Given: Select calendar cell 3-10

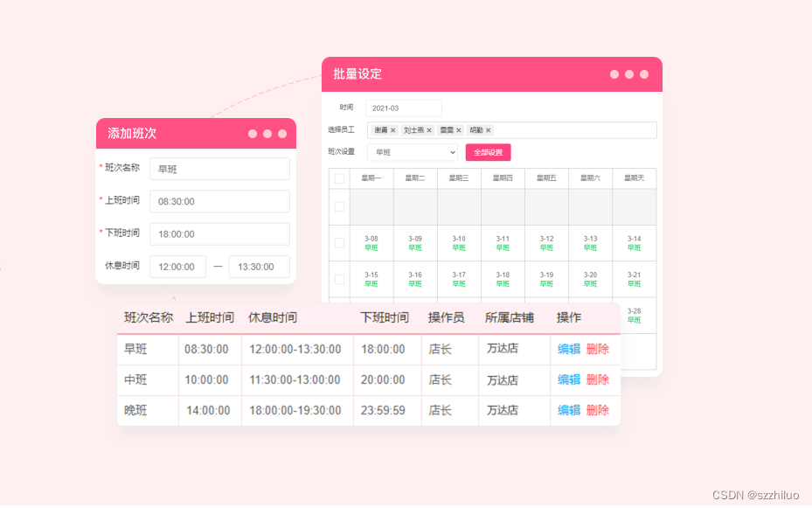Looking at the screenshot, I should 459,243.
